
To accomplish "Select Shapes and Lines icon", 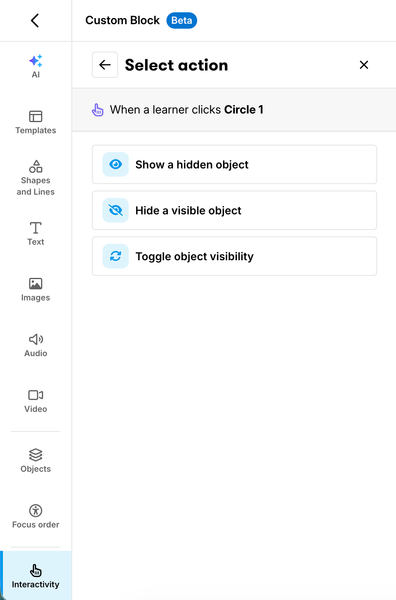I will (x=36, y=166).
